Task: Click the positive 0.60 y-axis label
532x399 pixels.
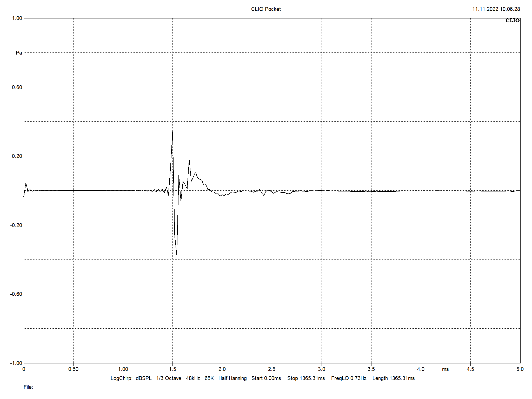Action: click(x=17, y=87)
